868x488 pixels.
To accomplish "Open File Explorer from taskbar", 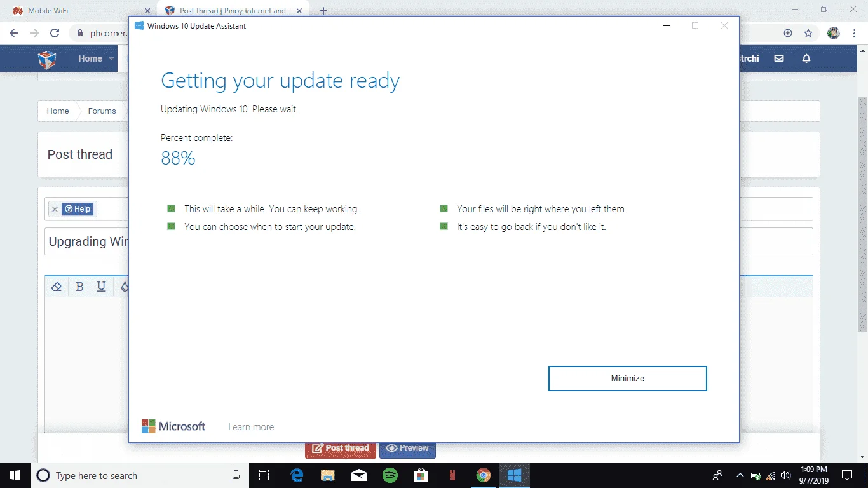I will [x=328, y=475].
